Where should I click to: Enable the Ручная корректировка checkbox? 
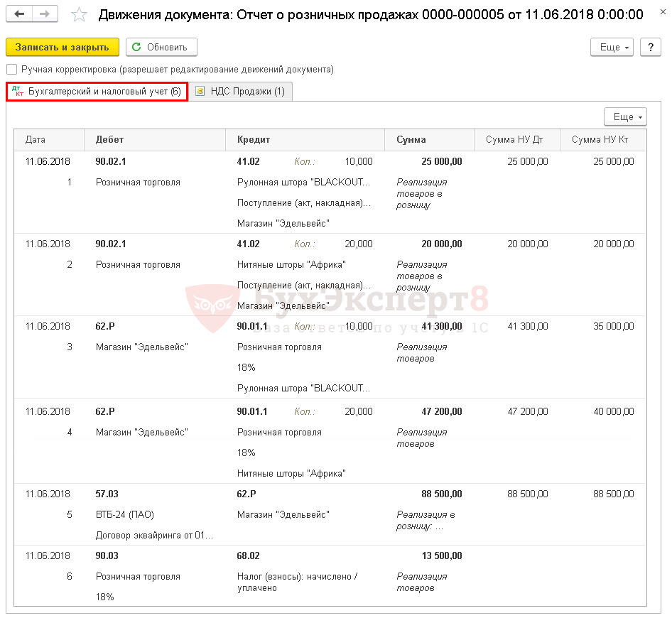[x=11, y=70]
